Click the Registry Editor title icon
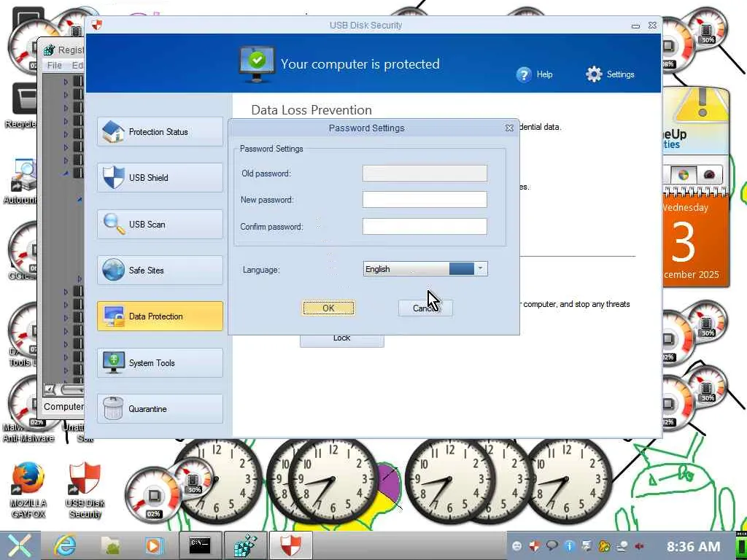 [x=49, y=50]
